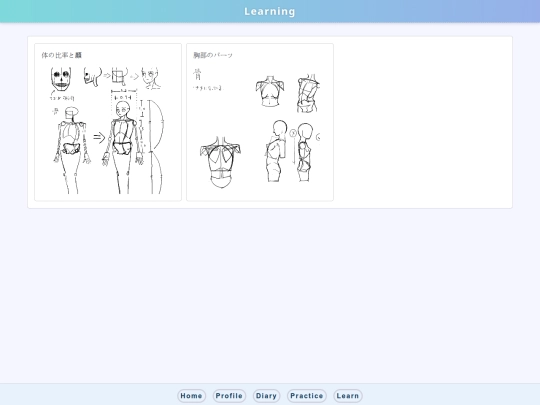Open the 体の比率と顔 lesson card

(x=108, y=122)
